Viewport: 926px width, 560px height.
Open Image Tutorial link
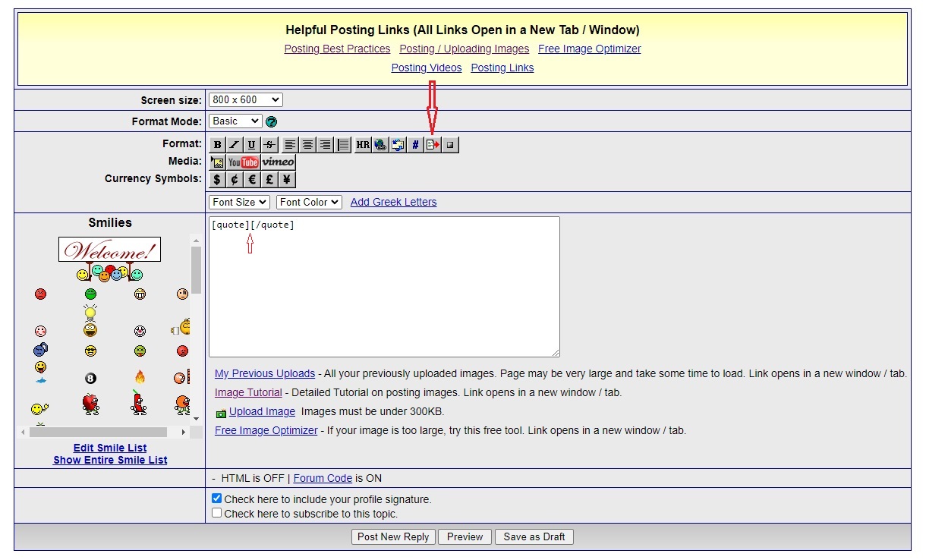coord(248,392)
